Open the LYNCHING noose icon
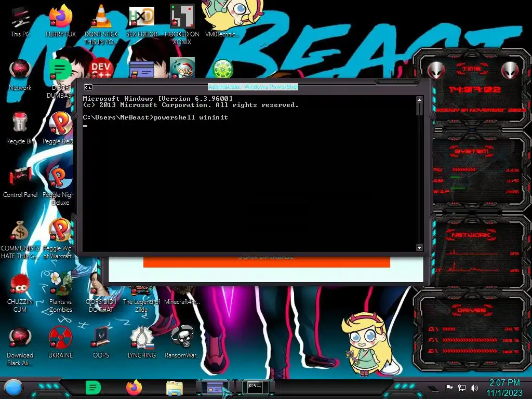The image size is (532, 399). point(142,343)
